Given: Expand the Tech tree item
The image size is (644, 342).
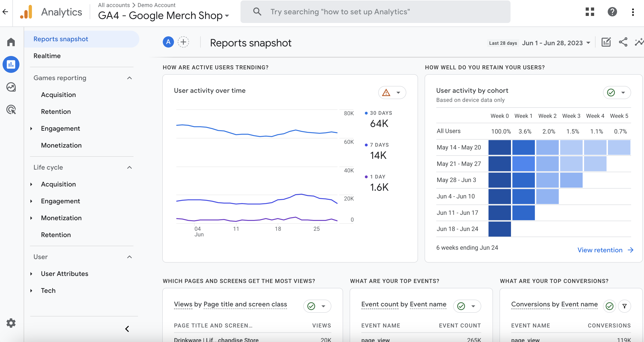Looking at the screenshot, I should (31, 290).
